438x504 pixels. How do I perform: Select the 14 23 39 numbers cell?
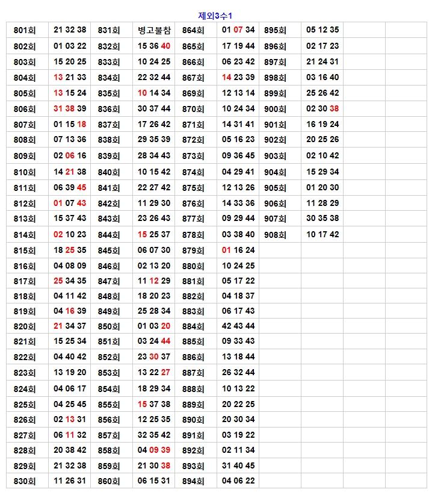click(x=238, y=77)
